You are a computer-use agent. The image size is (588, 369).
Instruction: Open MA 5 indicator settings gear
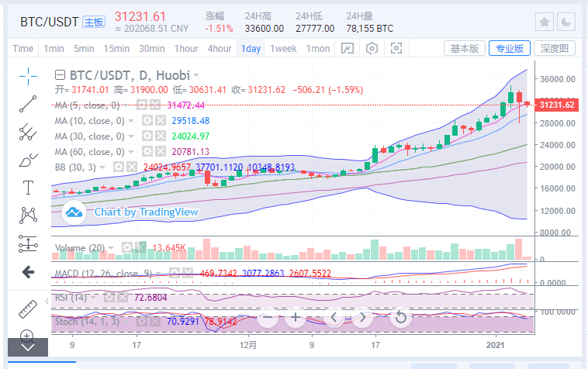142,105
